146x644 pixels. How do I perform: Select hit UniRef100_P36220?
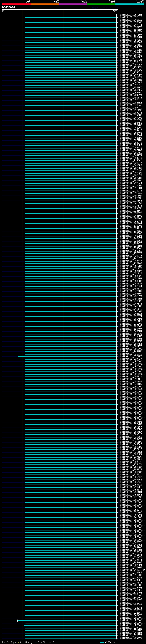click(x=131, y=474)
